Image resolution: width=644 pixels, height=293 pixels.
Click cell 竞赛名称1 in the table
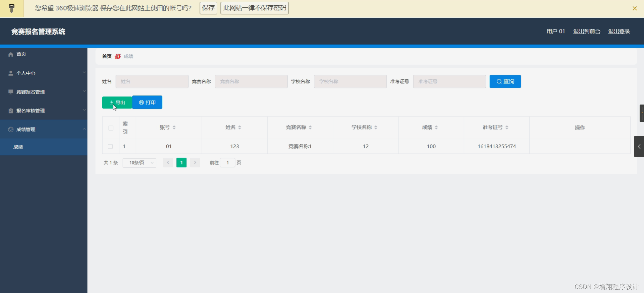300,146
